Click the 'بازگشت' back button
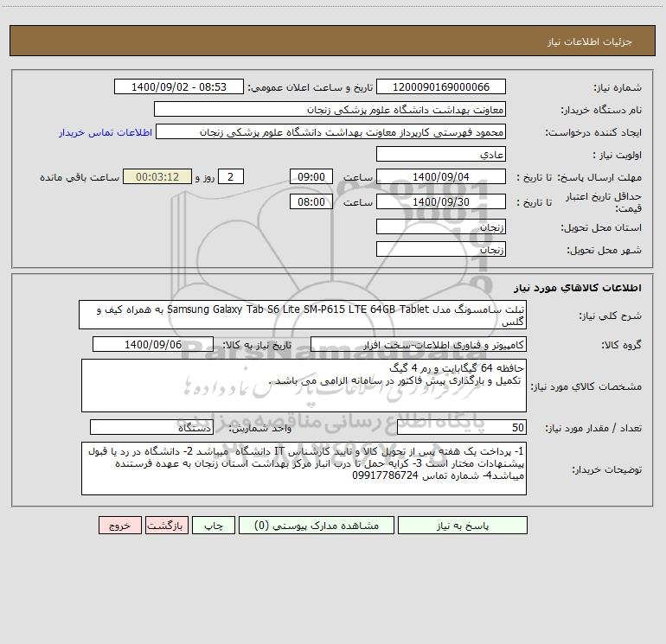666x644 pixels. (x=166, y=525)
